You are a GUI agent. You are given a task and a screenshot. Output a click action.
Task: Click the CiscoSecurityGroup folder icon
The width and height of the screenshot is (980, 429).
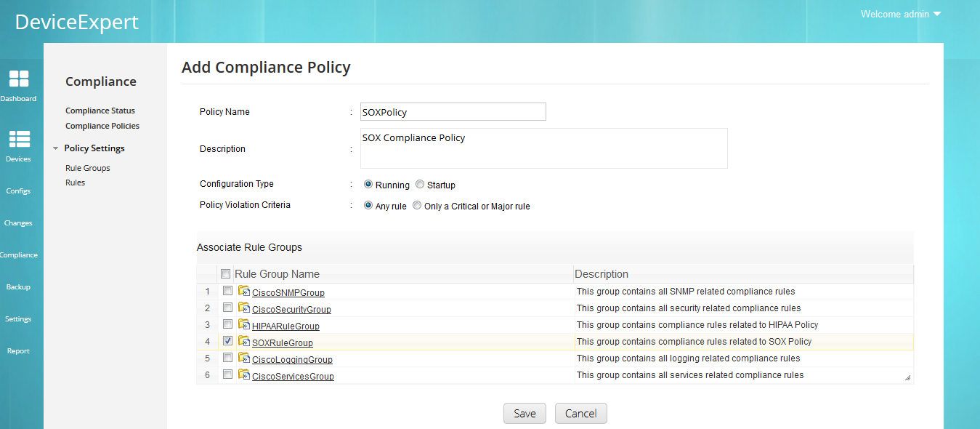coord(244,308)
